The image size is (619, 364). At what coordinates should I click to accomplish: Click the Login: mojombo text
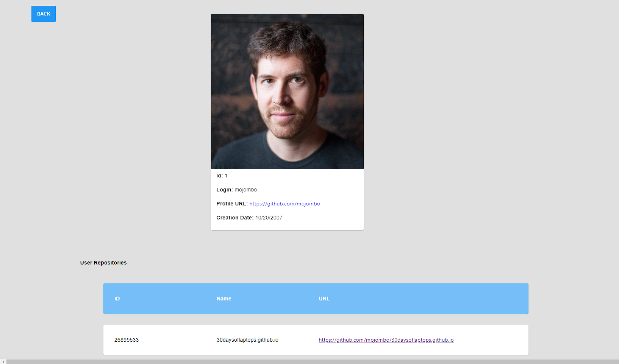point(237,190)
